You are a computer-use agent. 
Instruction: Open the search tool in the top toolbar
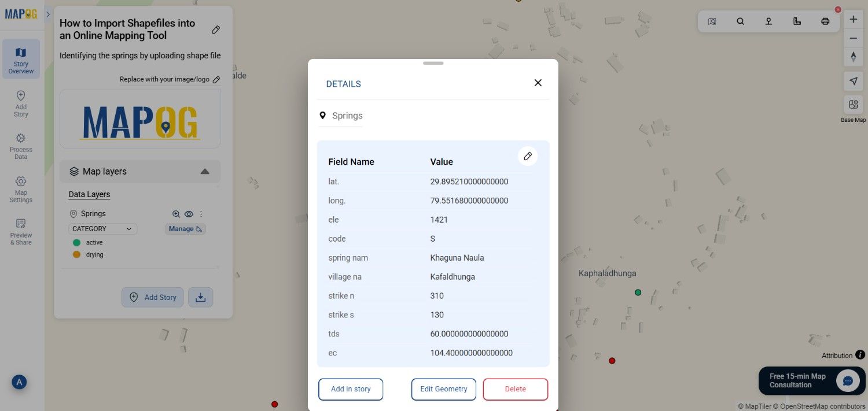click(741, 21)
